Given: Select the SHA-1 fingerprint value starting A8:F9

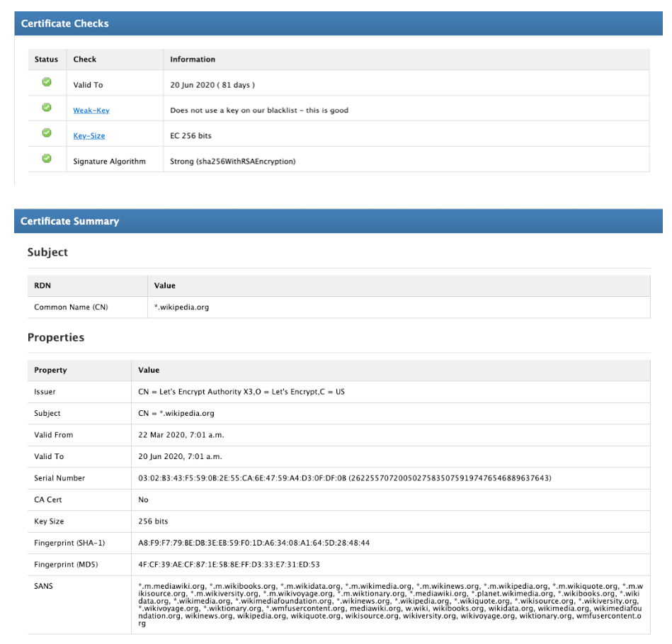Looking at the screenshot, I should point(254,543).
